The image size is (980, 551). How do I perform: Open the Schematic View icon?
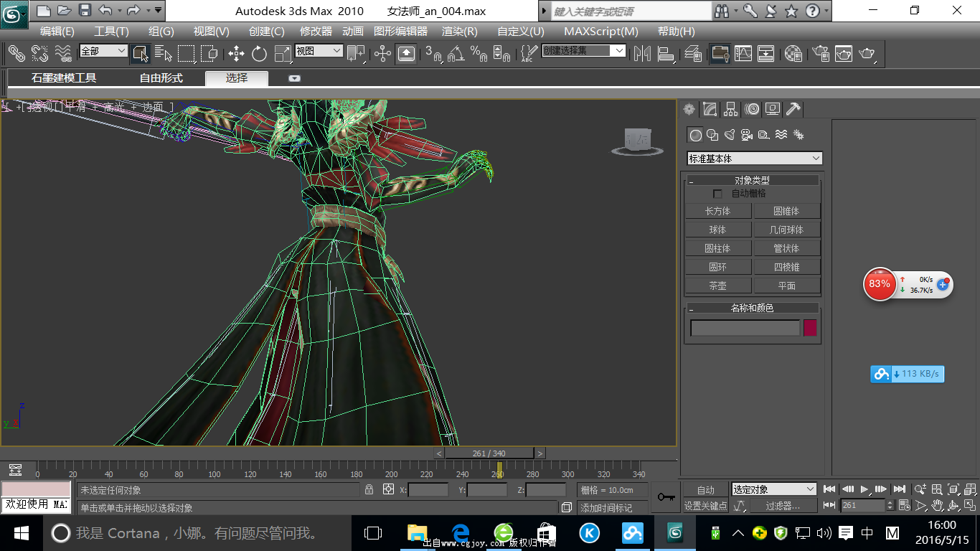pos(766,53)
